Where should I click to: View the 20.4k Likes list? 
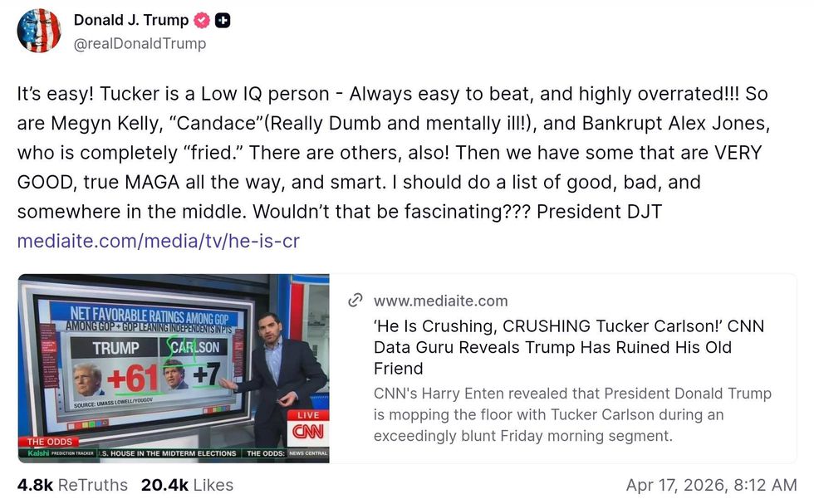[187, 485]
